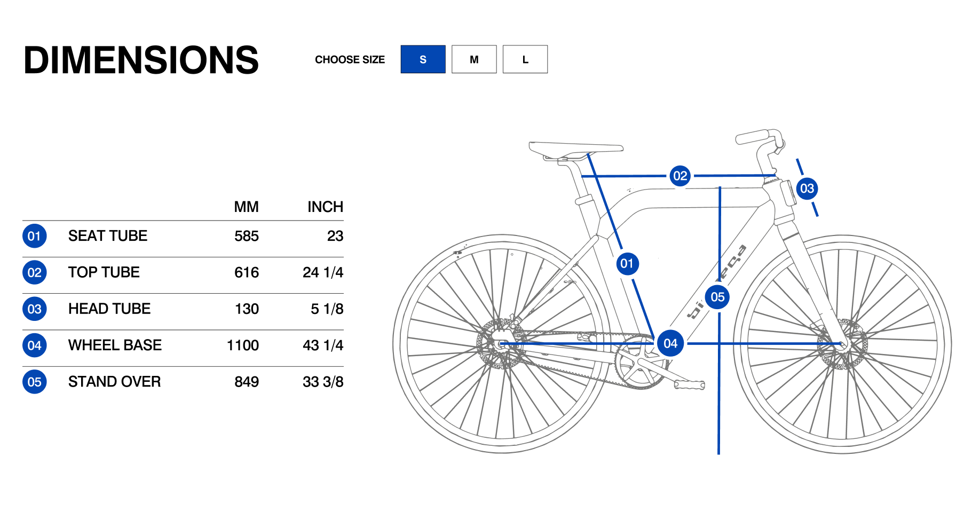Screen dimensions: 980x519
Task: Select the 03 head tube marker near handlebars
Action: tap(807, 188)
